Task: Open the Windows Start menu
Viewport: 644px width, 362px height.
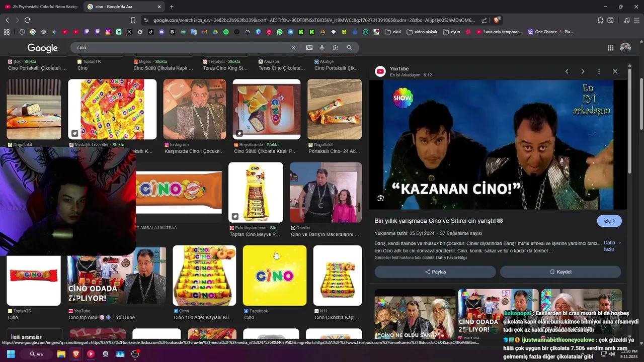Action: pos(11,354)
